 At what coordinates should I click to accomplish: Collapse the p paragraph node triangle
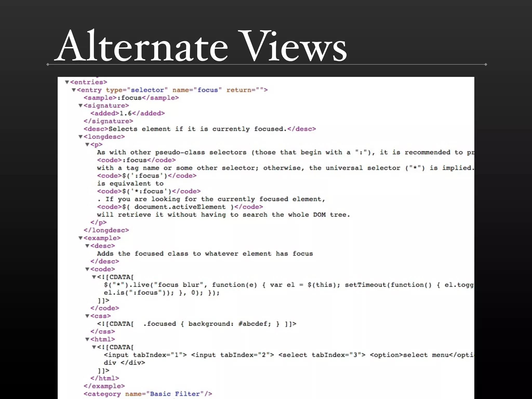pyautogui.click(x=87, y=145)
